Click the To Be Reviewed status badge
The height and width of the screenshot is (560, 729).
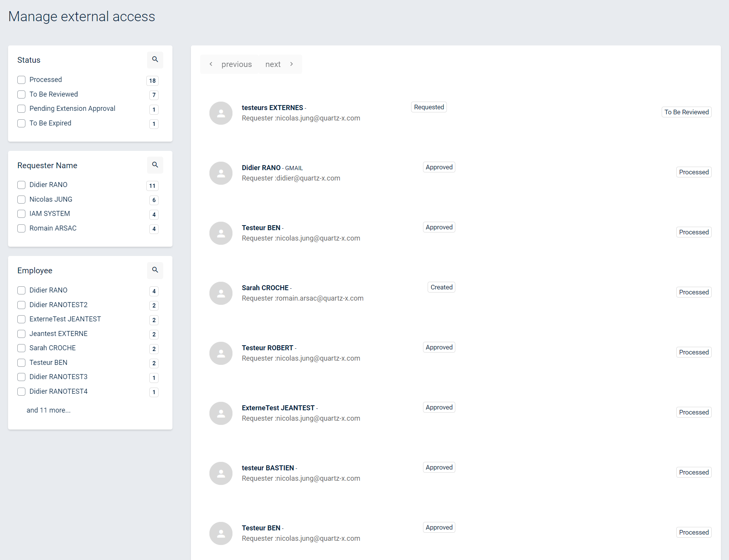click(686, 112)
